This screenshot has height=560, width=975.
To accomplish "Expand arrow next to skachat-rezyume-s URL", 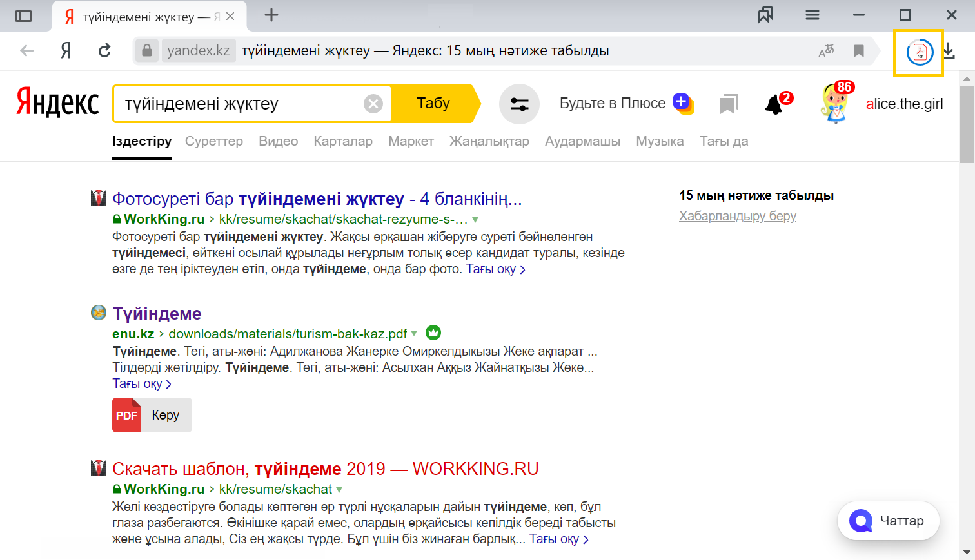I will click(x=475, y=220).
